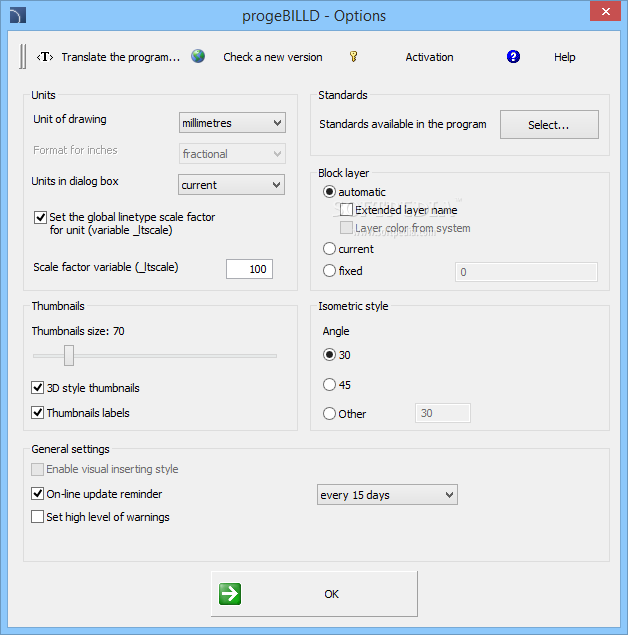Viewport: 628px width, 635px height.
Task: Toggle Enable visual inserting style checkbox
Action: click(x=38, y=469)
